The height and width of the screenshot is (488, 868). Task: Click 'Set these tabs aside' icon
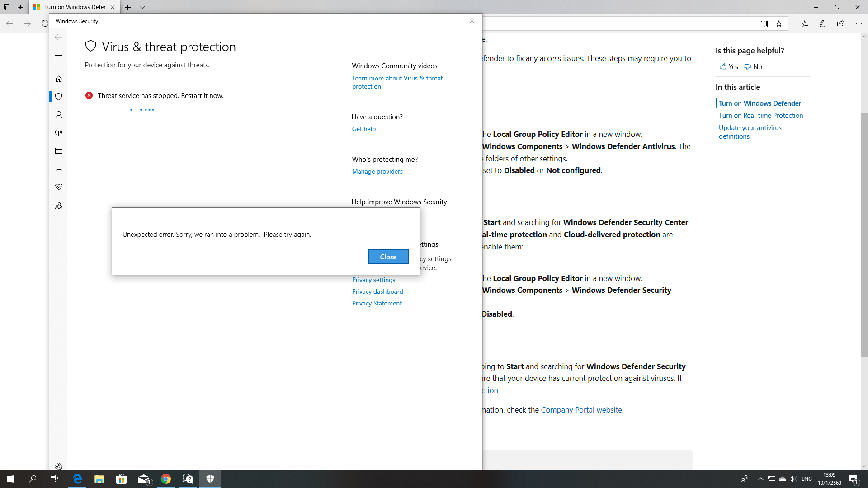point(22,7)
